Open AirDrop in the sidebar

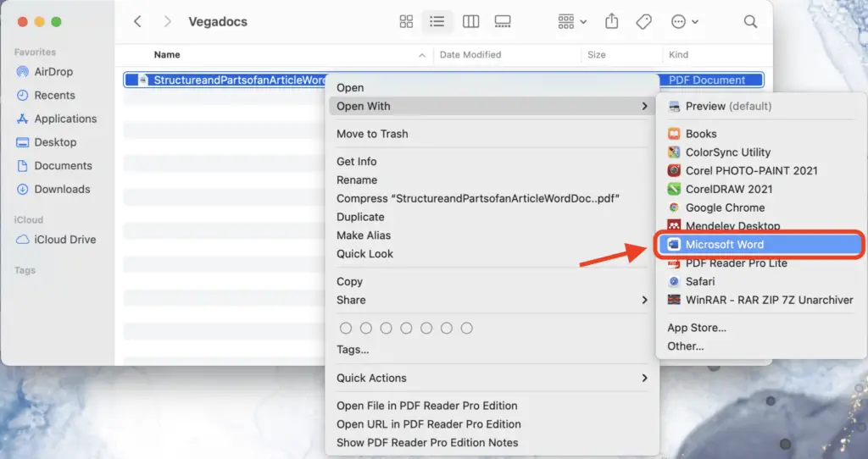pyautogui.click(x=53, y=72)
